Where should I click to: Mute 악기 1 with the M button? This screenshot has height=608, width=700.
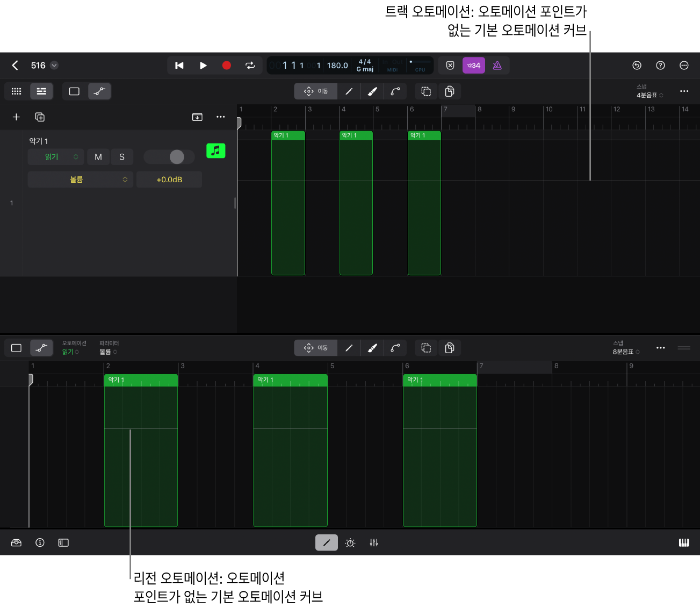(x=98, y=157)
